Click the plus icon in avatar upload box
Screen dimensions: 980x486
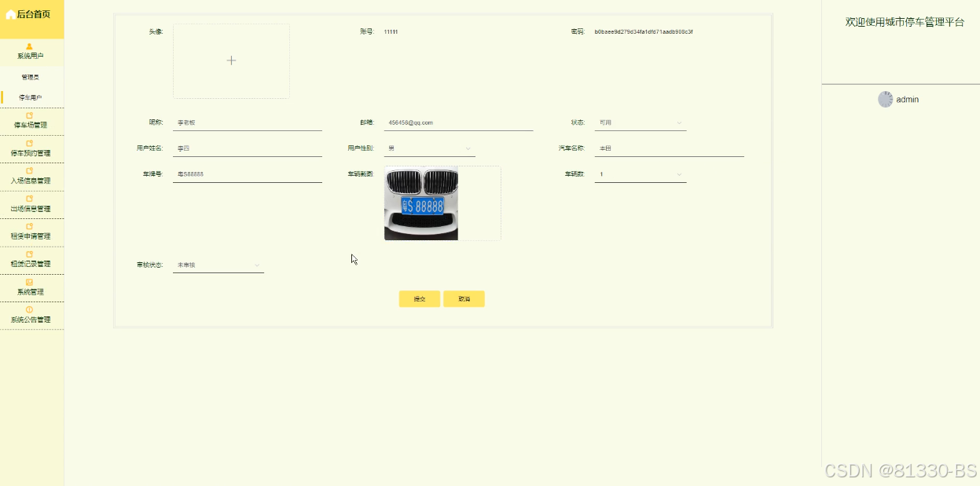coord(231,60)
